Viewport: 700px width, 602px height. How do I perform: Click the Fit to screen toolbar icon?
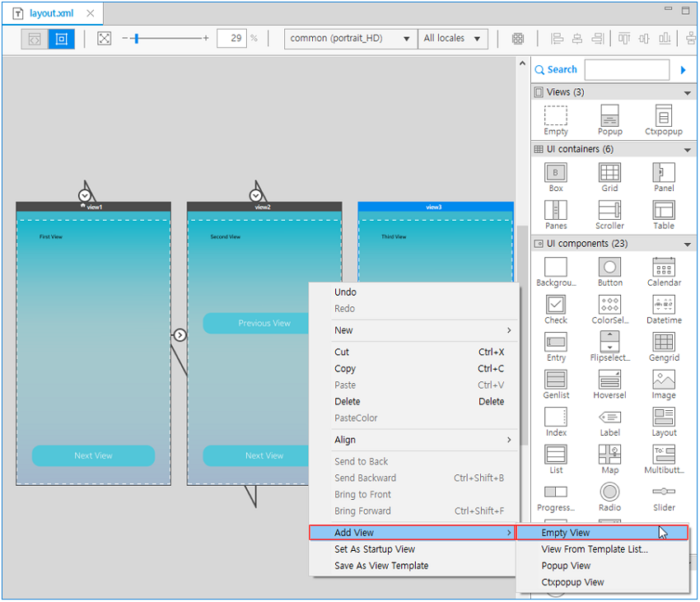(x=105, y=39)
